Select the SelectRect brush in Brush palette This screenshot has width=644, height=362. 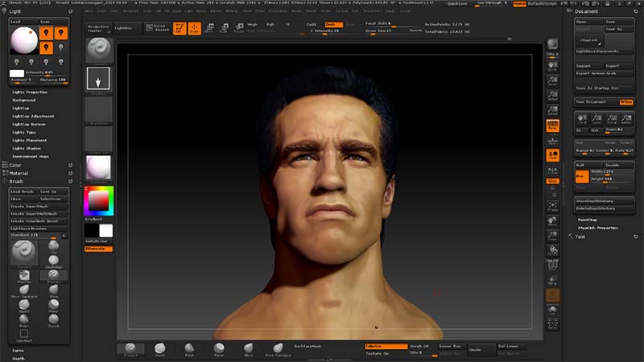coord(24,335)
